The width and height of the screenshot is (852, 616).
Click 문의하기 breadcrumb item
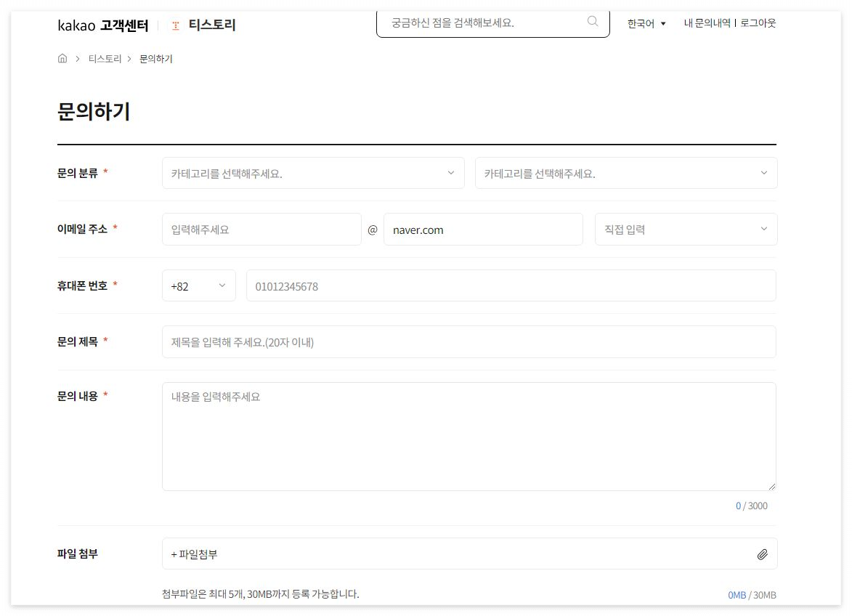coord(156,59)
